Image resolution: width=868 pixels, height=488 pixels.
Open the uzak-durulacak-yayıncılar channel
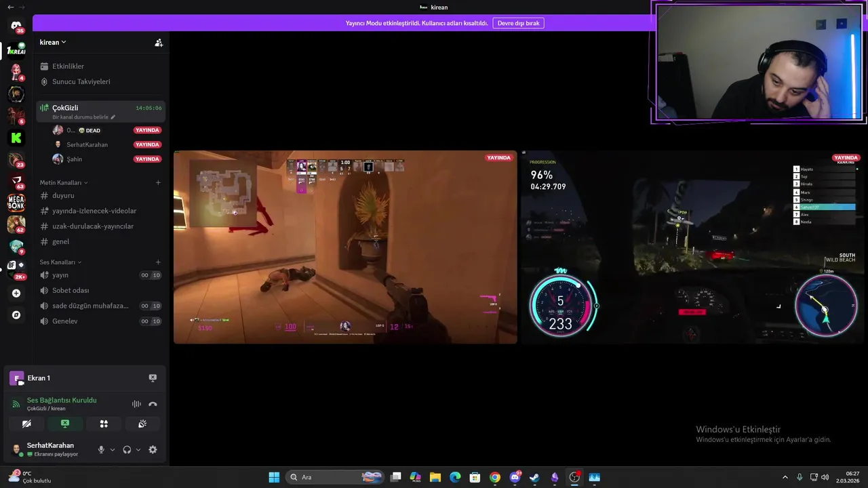click(x=100, y=226)
